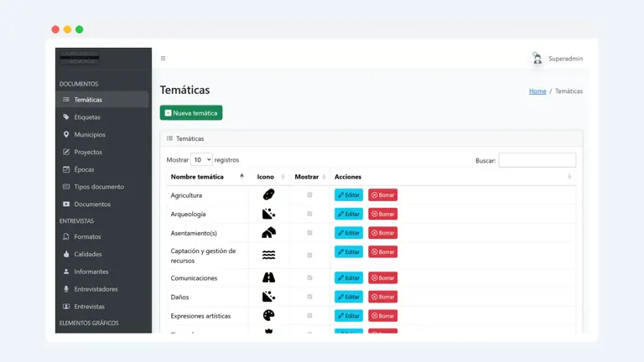Delete the Daños theme
The height and width of the screenshot is (362, 644).
coord(382,297)
